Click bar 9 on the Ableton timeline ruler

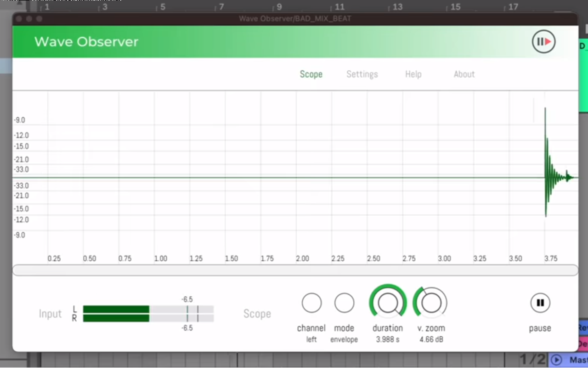coord(279,7)
